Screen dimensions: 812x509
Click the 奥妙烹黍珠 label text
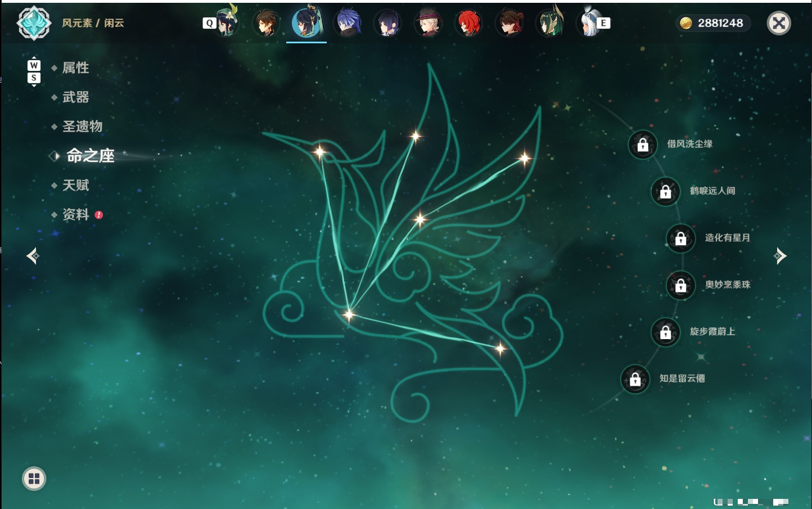(728, 285)
